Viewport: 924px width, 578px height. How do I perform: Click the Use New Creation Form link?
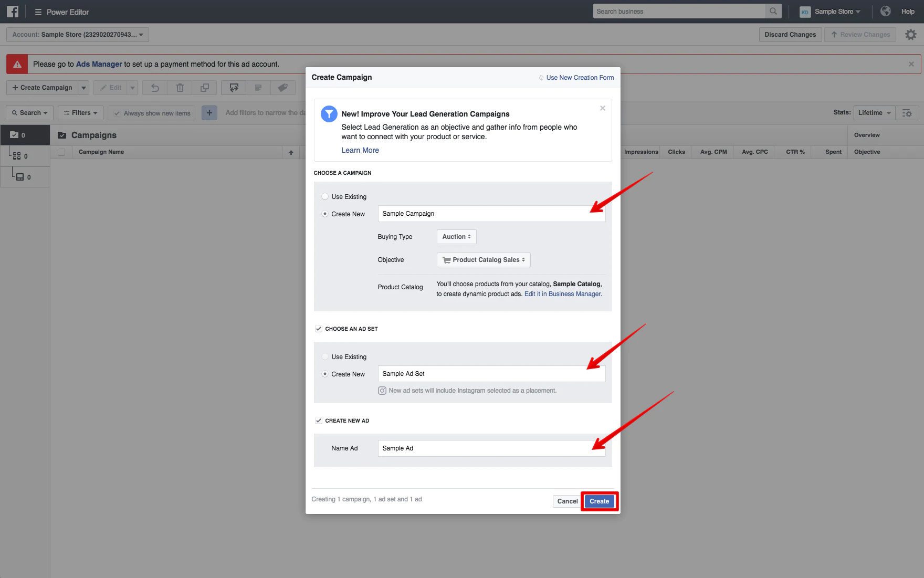(580, 78)
